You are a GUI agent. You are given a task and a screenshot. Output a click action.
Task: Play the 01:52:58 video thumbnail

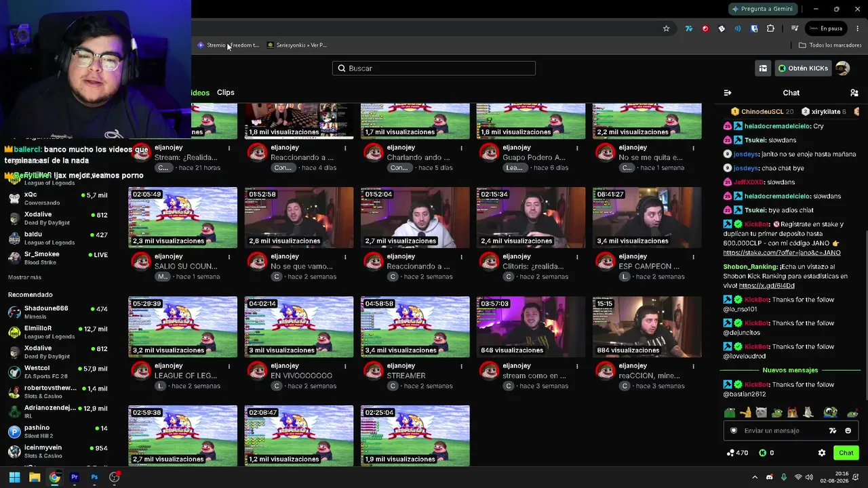(299, 218)
